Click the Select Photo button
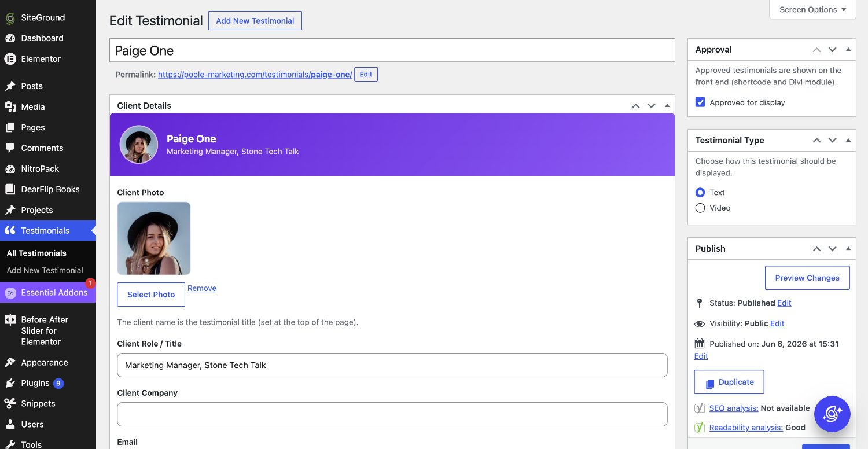Screen dimensions: 868x449 click(x=151, y=295)
